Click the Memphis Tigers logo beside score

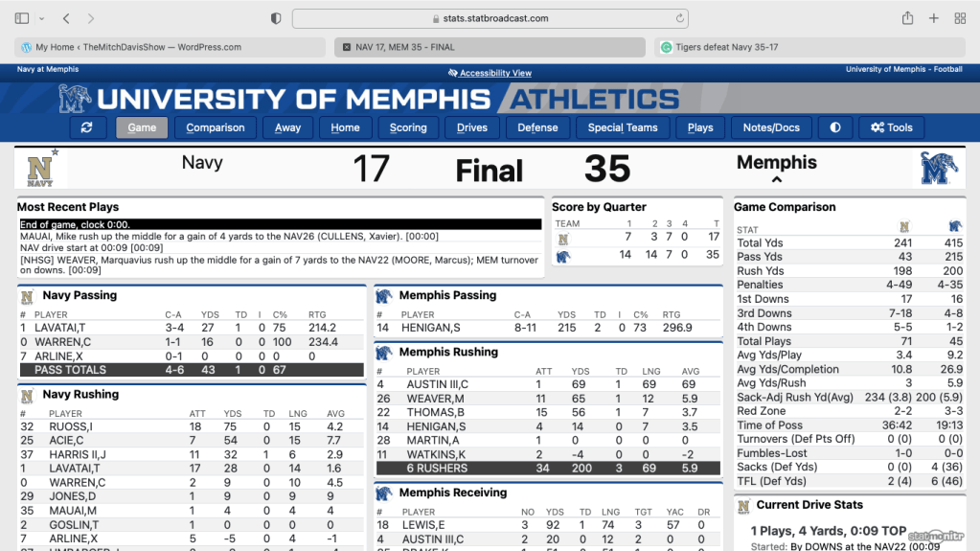point(939,169)
